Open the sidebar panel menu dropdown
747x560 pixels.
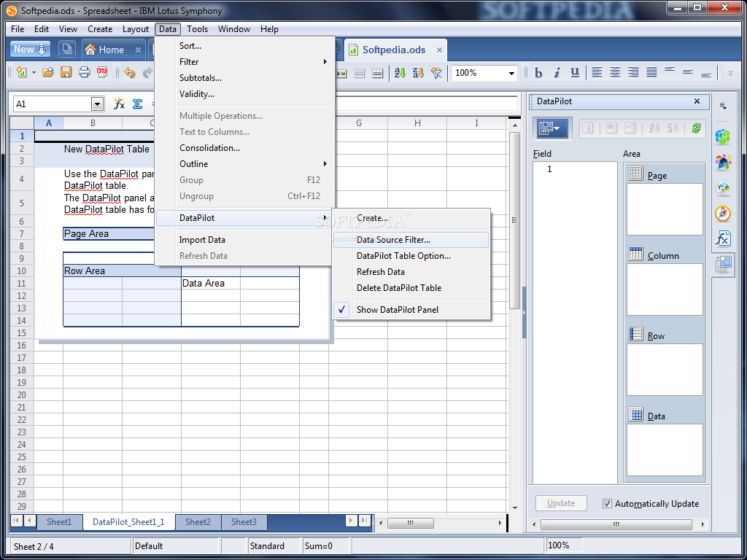click(x=723, y=106)
